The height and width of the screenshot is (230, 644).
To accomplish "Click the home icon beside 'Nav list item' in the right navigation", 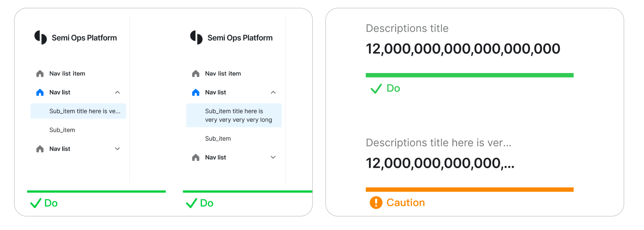I will point(196,74).
